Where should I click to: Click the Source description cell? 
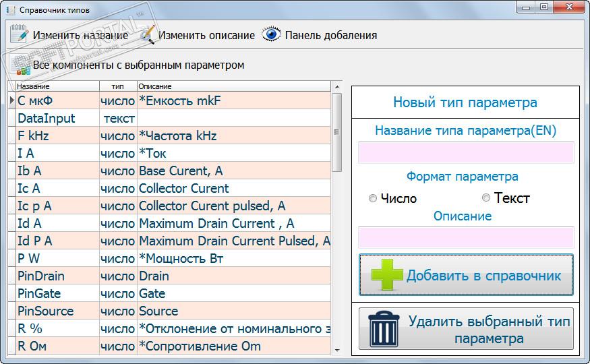pyautogui.click(x=234, y=311)
